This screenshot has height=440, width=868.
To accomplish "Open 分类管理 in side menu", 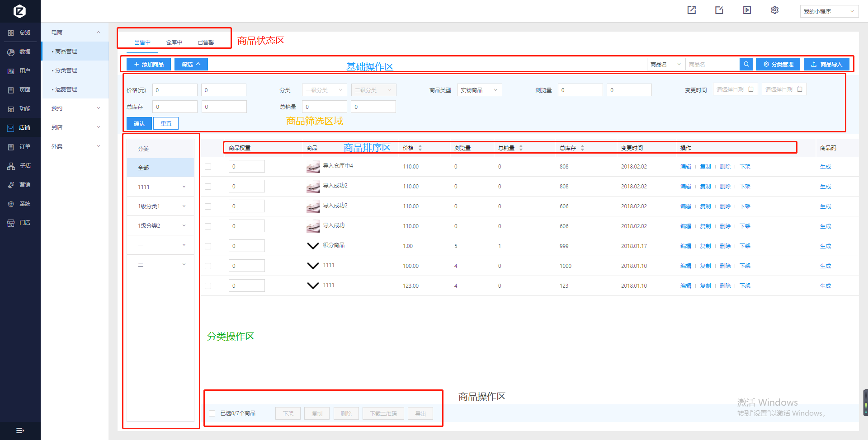I will coord(66,70).
